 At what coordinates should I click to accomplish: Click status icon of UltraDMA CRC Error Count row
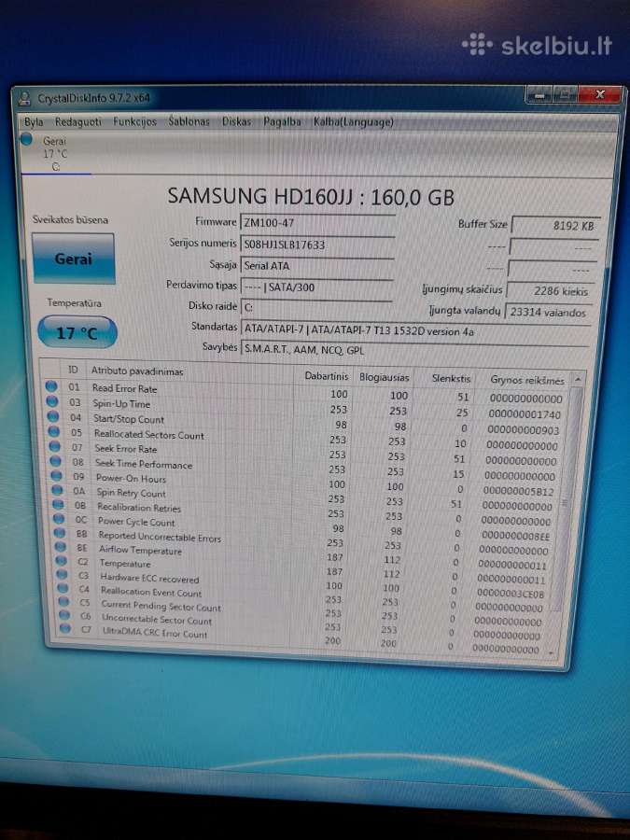coord(64,628)
